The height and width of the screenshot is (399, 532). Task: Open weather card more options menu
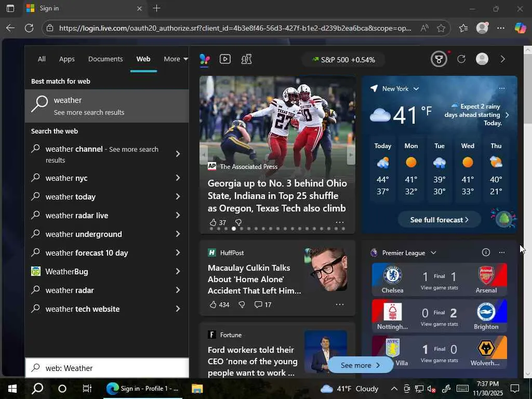(x=501, y=88)
